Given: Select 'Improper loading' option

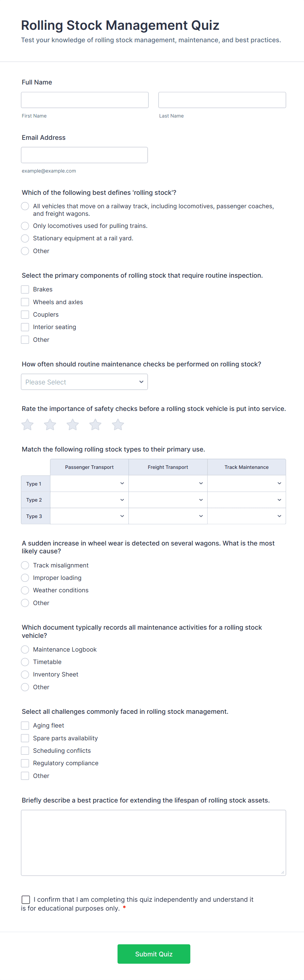Looking at the screenshot, I should tap(25, 578).
